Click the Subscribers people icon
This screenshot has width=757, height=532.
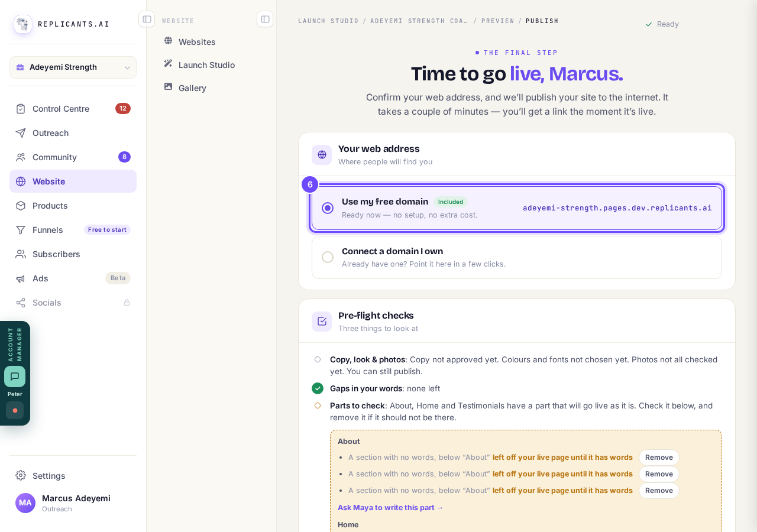[x=21, y=254]
